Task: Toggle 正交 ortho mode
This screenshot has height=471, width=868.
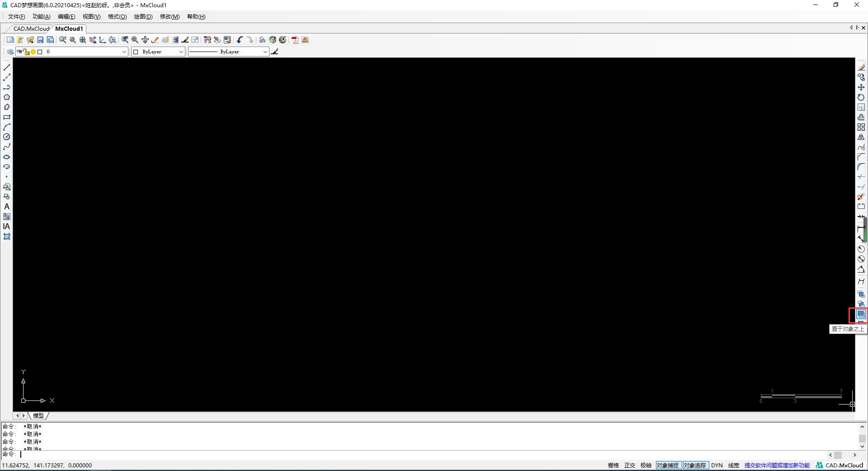Action: [630, 465]
